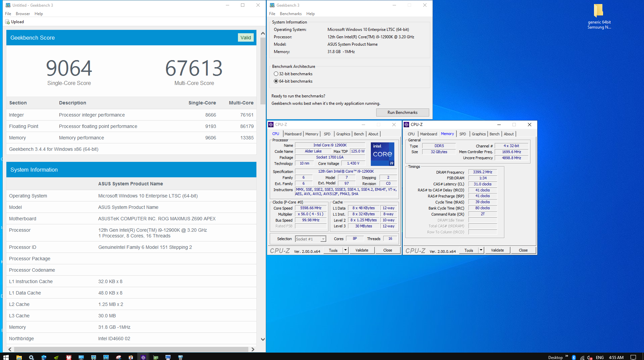Open the gear settings icon in the taskbar
Viewport: 644px width, 360px height.
(31, 357)
